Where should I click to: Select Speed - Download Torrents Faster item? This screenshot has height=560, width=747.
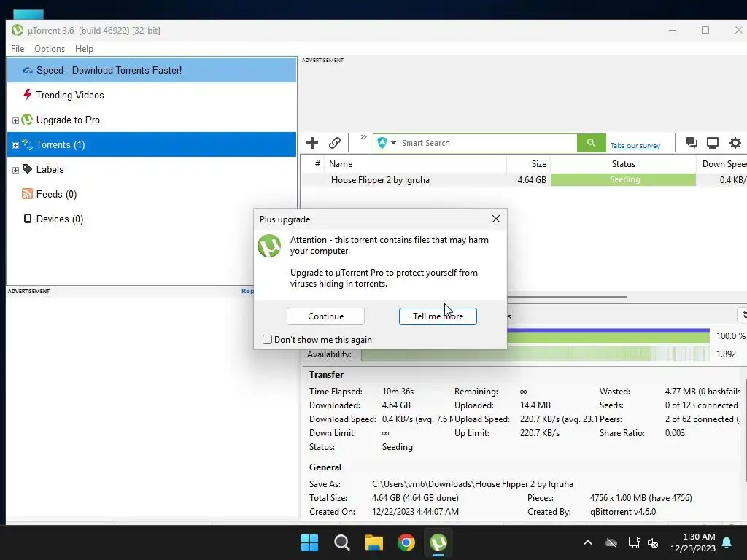click(152, 70)
